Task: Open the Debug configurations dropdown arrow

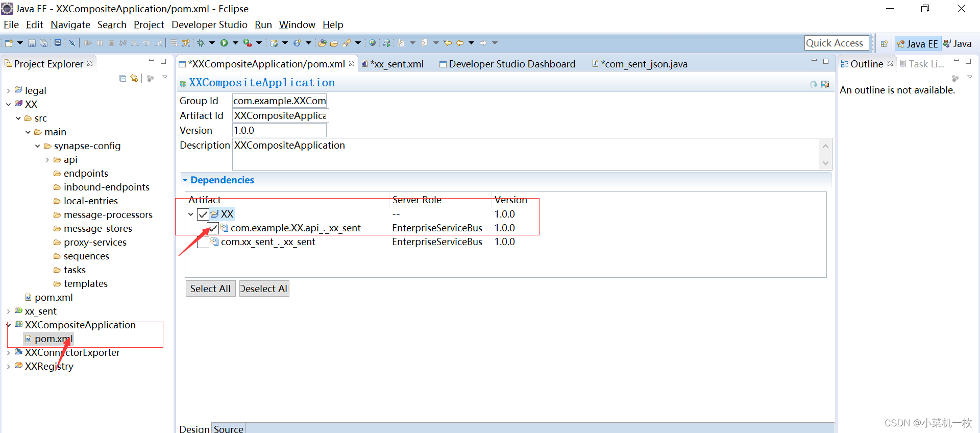Action: [212, 43]
